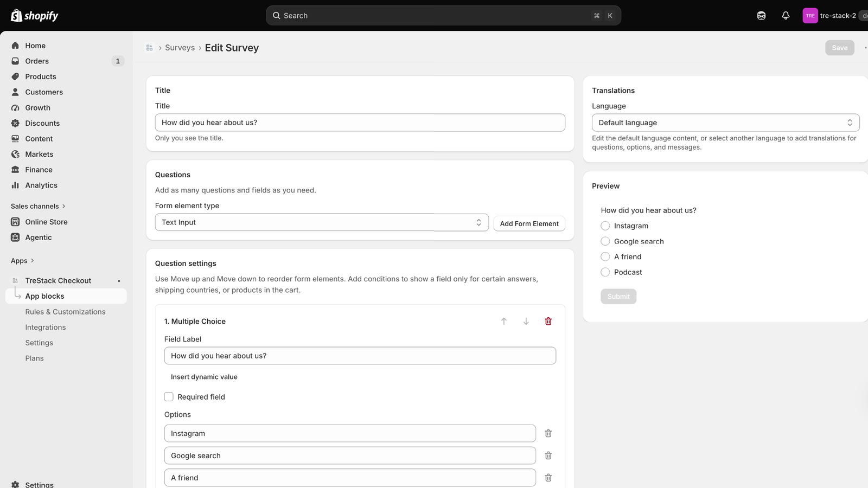This screenshot has width=868, height=488.
Task: Click the Shopify logo
Action: click(34, 16)
